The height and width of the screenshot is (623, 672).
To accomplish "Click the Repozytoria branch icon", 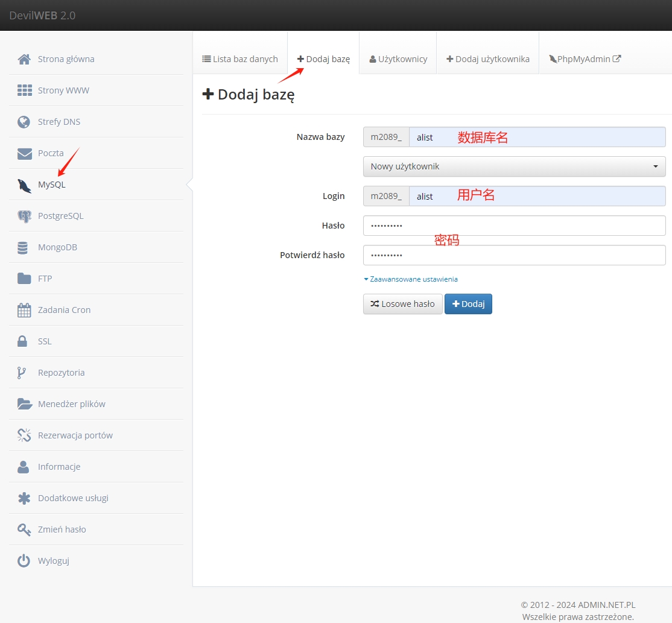I will [22, 373].
